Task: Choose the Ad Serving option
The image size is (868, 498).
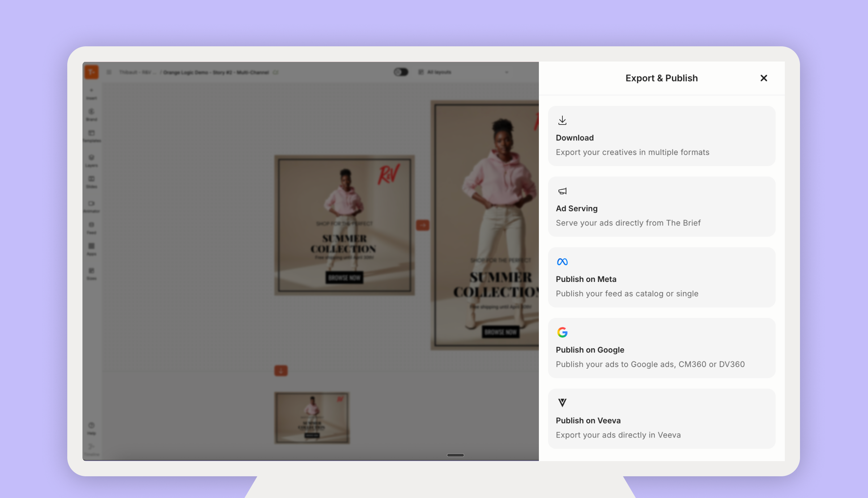Action: click(661, 207)
